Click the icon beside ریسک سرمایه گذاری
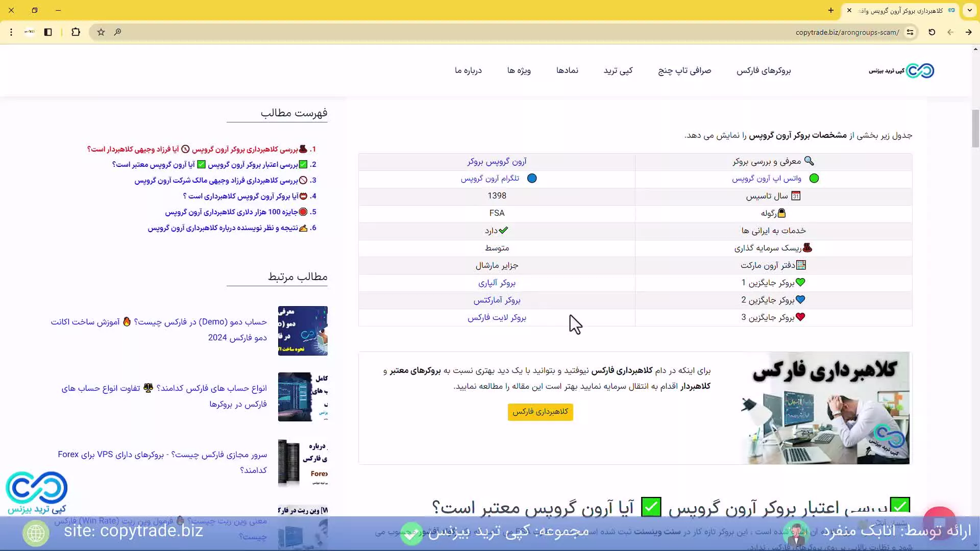 [807, 248]
